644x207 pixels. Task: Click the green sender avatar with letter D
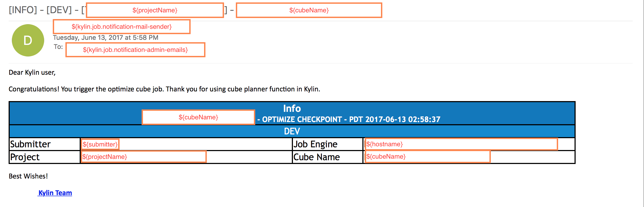28,40
